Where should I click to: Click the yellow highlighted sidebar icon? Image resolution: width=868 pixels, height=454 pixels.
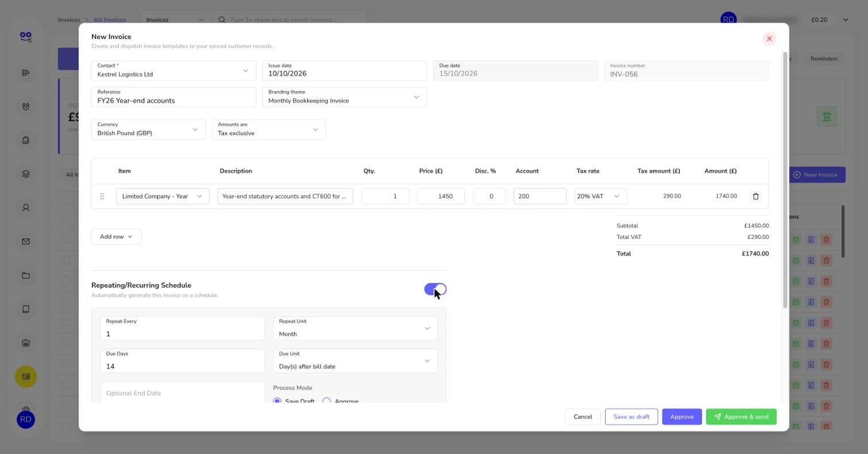point(26,377)
